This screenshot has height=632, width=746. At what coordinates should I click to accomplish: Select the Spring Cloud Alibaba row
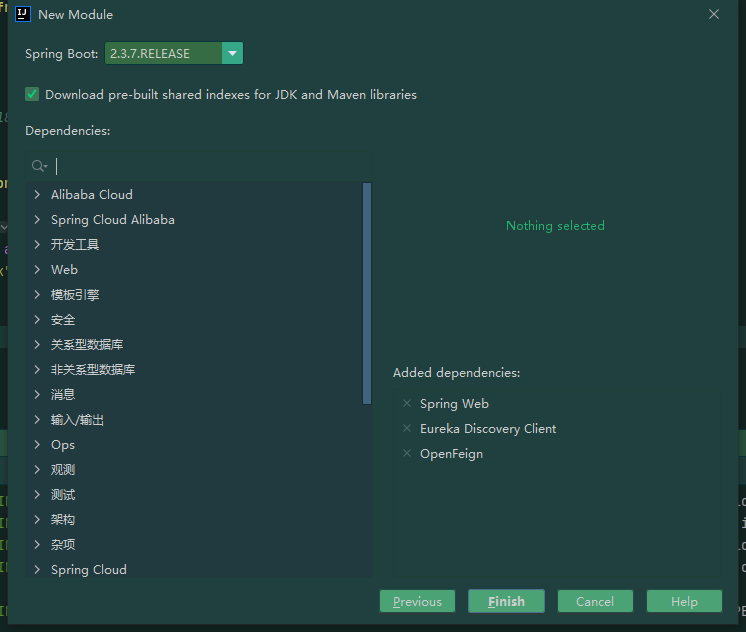[x=194, y=219]
